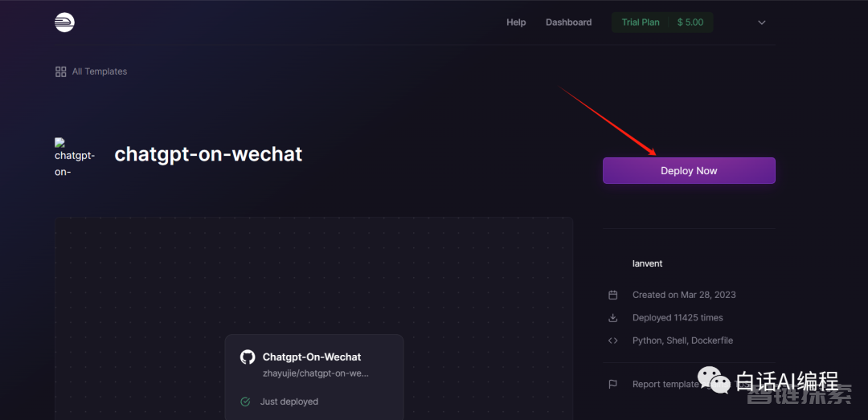Click the All Templates grid icon

coord(61,71)
